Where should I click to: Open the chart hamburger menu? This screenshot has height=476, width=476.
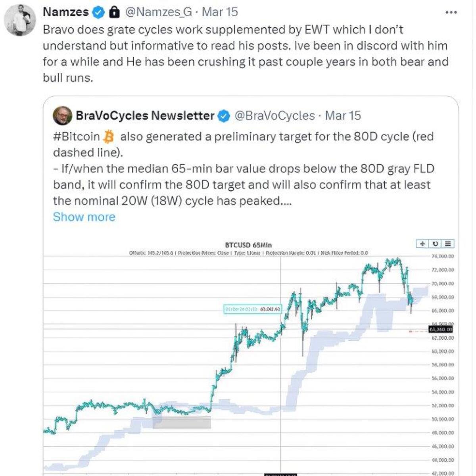tap(448, 244)
